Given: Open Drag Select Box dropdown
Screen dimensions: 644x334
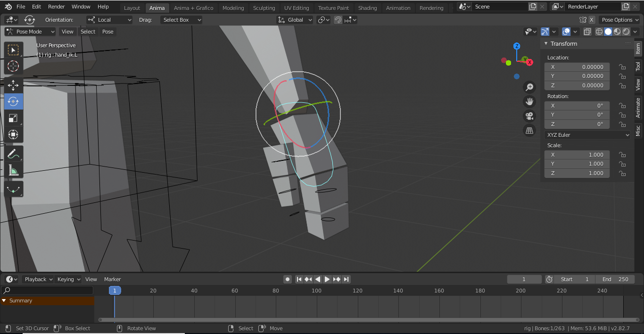Looking at the screenshot, I should tap(181, 20).
